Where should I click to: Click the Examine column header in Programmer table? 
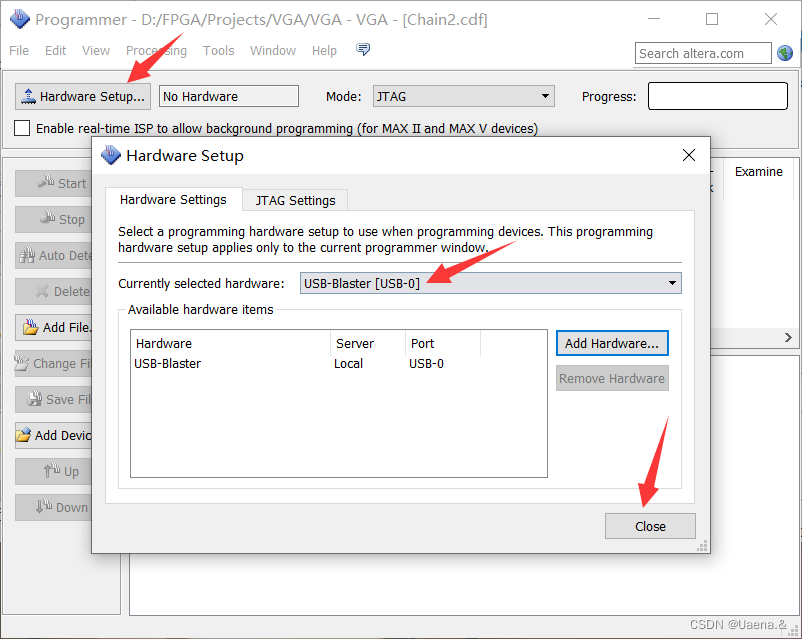coord(759,172)
